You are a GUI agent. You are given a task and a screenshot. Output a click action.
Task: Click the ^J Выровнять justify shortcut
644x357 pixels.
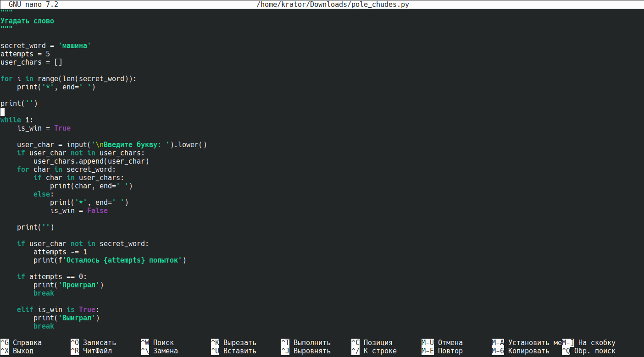point(306,351)
